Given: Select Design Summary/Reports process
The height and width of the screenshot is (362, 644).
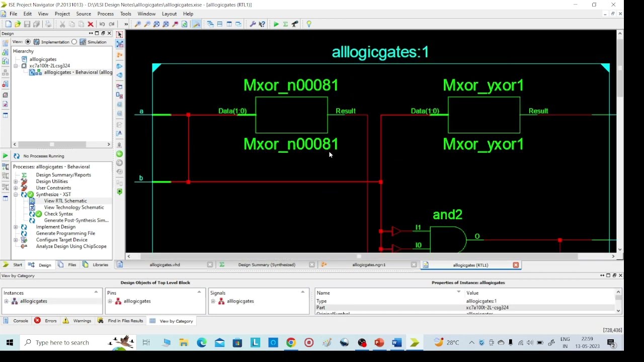Looking at the screenshot, I should click(63, 175).
